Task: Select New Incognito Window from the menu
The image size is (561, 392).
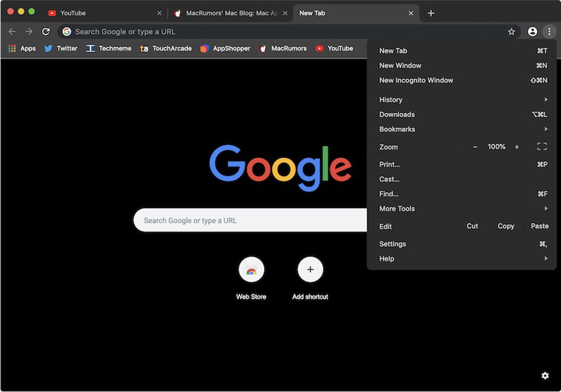Action: [416, 80]
